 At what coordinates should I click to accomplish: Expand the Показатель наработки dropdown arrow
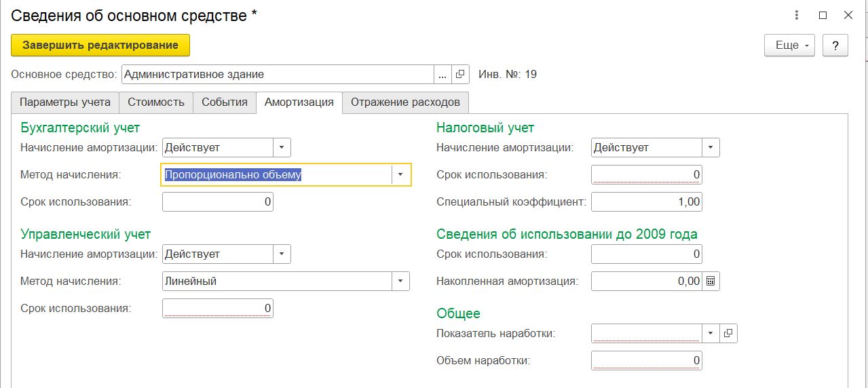coord(711,333)
